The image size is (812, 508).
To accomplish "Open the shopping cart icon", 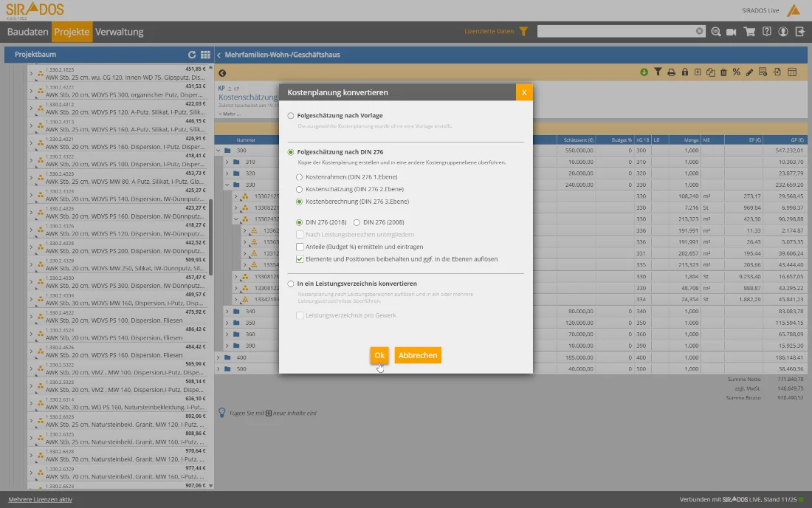I will pos(750,32).
